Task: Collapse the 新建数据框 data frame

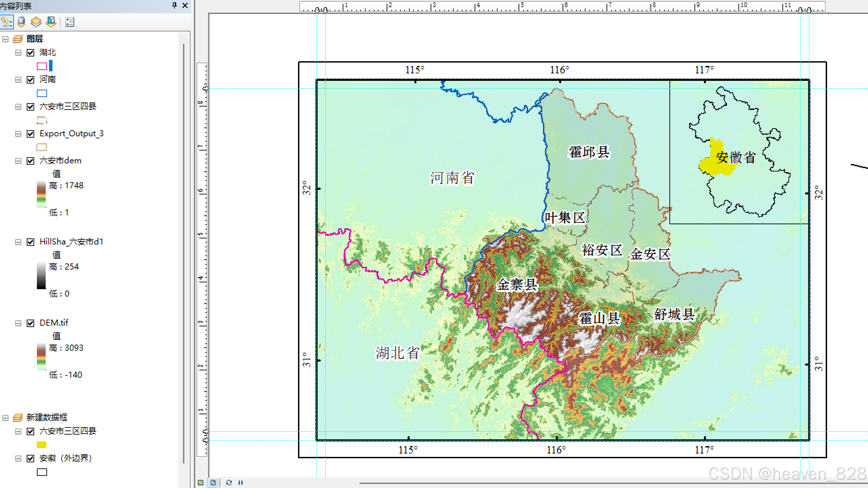Action: pos(5,418)
